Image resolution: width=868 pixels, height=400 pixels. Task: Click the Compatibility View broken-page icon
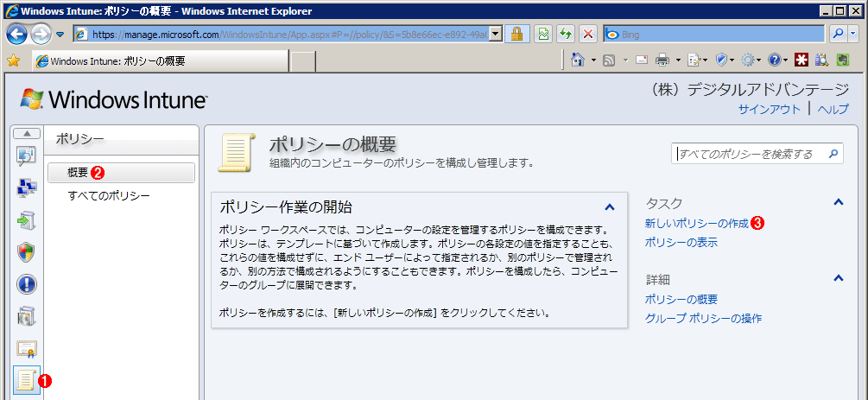(543, 35)
